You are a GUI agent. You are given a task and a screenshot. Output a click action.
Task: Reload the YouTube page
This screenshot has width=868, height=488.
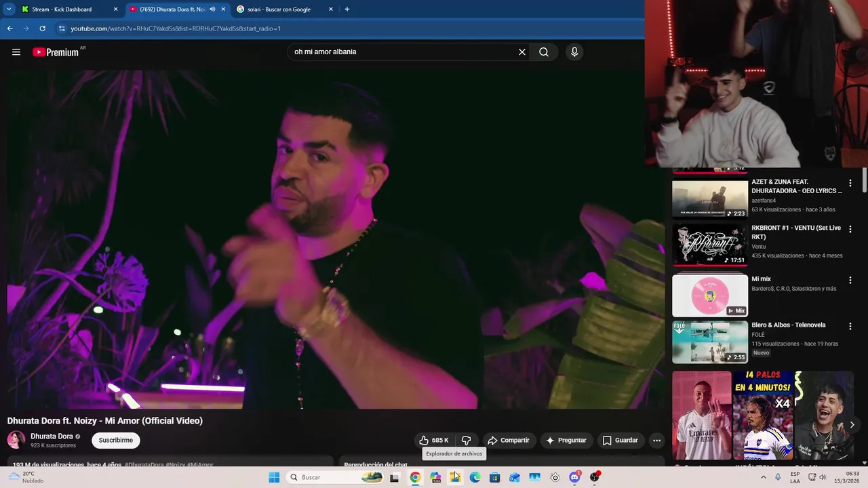click(x=42, y=28)
